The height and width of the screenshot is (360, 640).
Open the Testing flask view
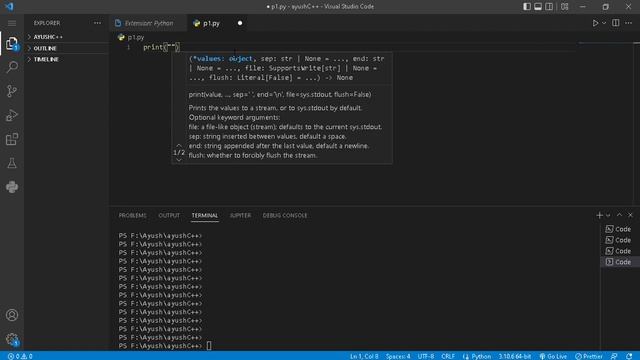coord(12,163)
